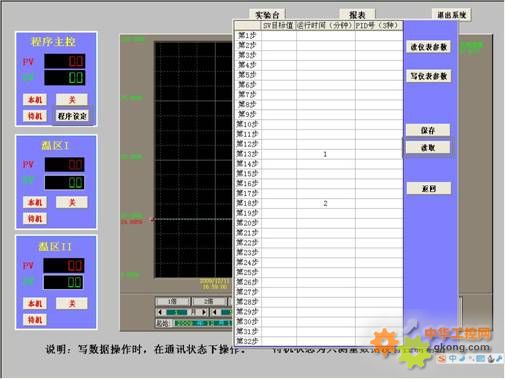Open the soft keyboard icon in IME toolbar
505x379 pixels.
pyautogui.click(x=480, y=358)
